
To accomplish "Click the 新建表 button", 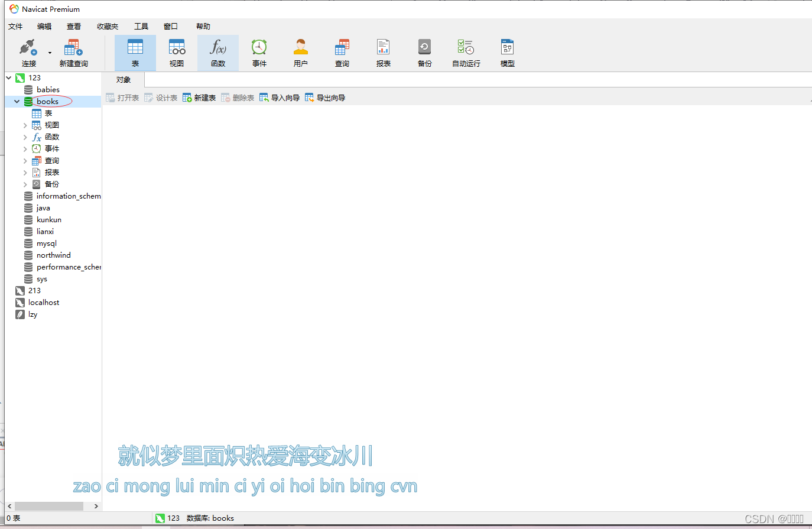I will click(199, 98).
